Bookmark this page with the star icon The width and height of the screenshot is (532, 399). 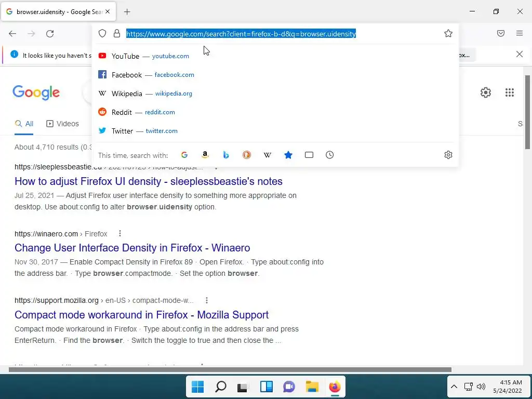(x=448, y=33)
